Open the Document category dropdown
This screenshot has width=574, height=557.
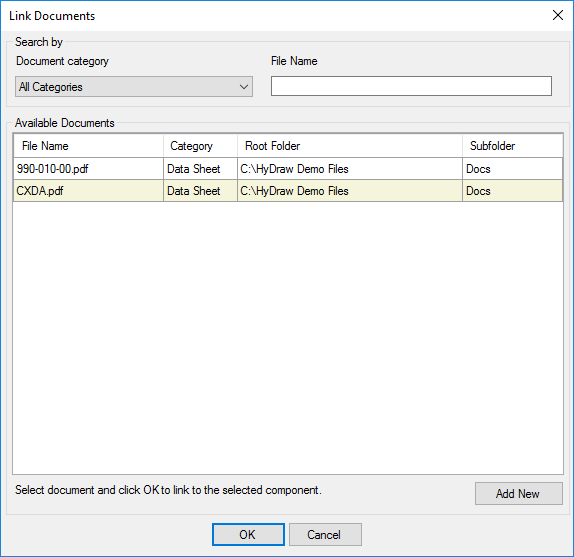coord(134,87)
